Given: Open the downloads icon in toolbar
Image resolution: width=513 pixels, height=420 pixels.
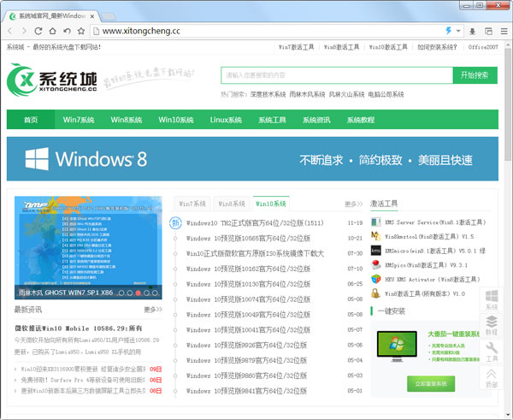Looking at the screenshot, I should (x=473, y=32).
